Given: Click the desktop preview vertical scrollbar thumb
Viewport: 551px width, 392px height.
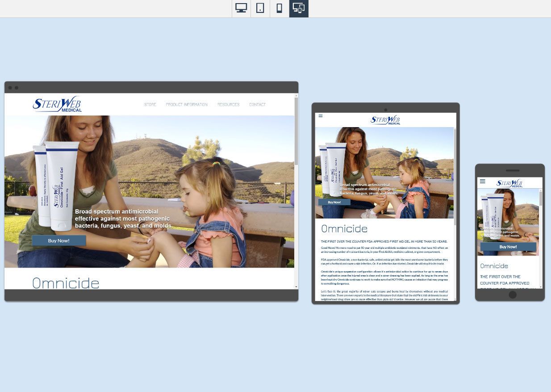Looking at the screenshot, I should (296, 132).
